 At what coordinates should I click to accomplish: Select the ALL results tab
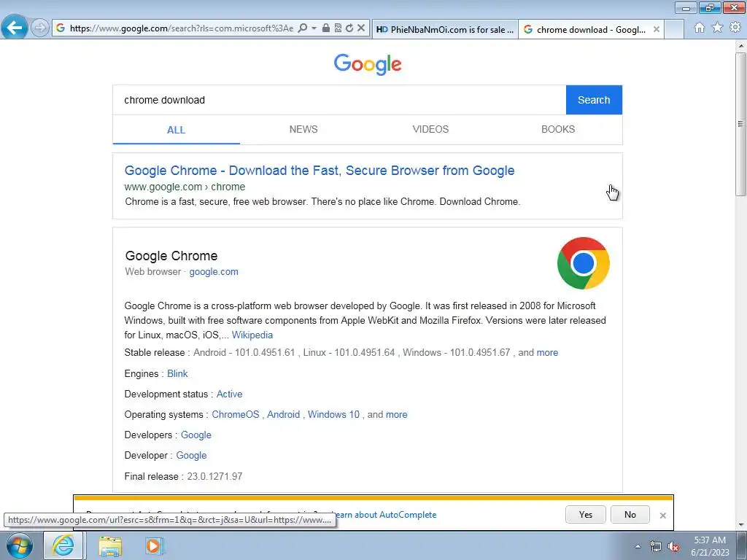pyautogui.click(x=177, y=130)
